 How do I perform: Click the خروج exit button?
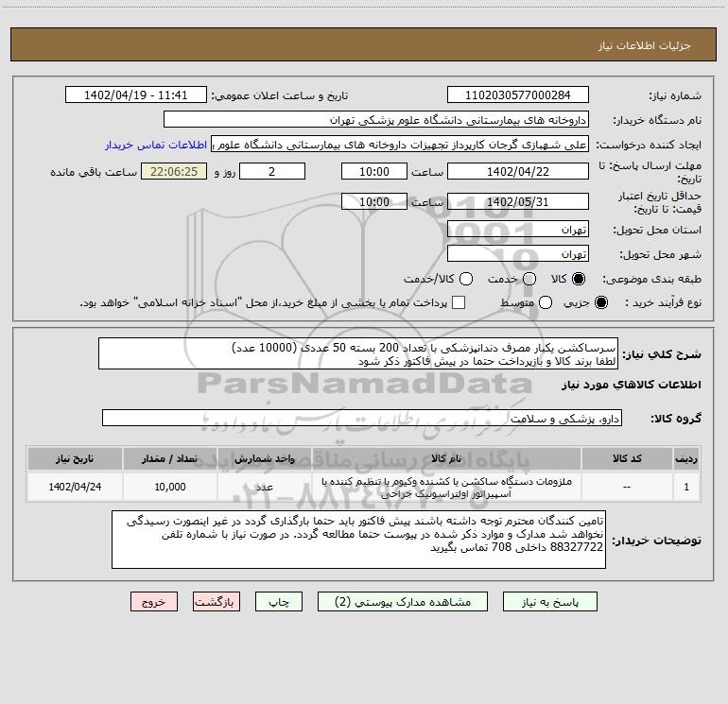tap(154, 602)
